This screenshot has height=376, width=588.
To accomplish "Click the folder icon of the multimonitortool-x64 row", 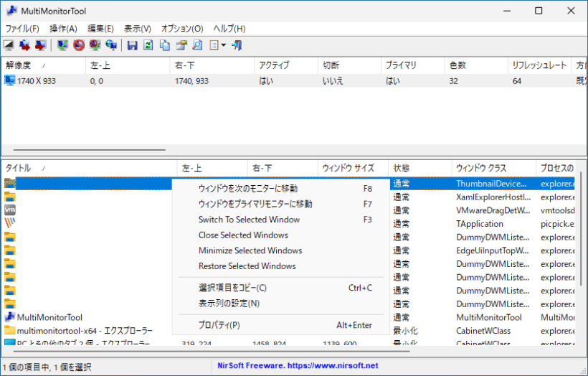I will point(10,331).
